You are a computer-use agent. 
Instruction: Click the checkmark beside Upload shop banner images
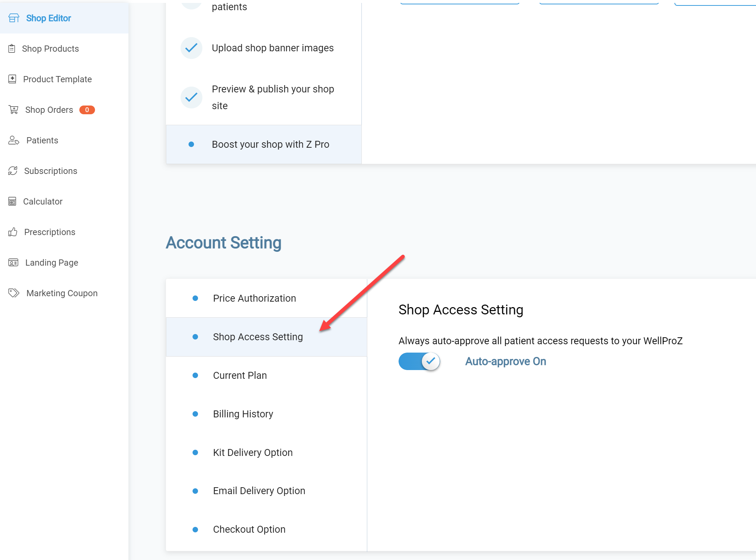(191, 48)
